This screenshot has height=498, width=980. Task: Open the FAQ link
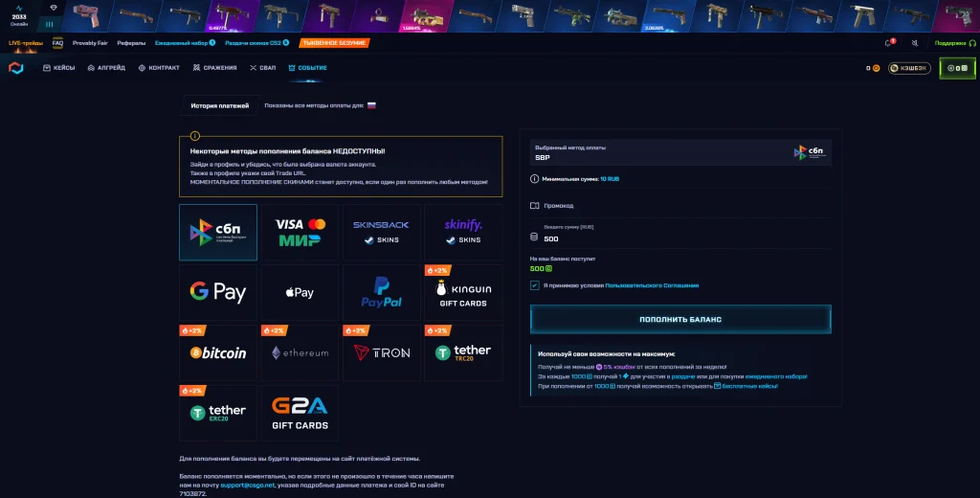57,43
